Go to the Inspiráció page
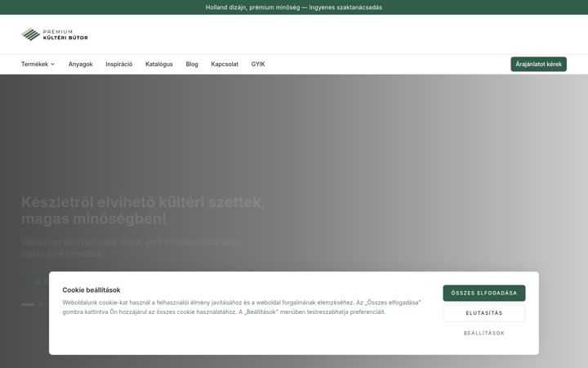Image resolution: width=588 pixels, height=368 pixels. coord(119,65)
